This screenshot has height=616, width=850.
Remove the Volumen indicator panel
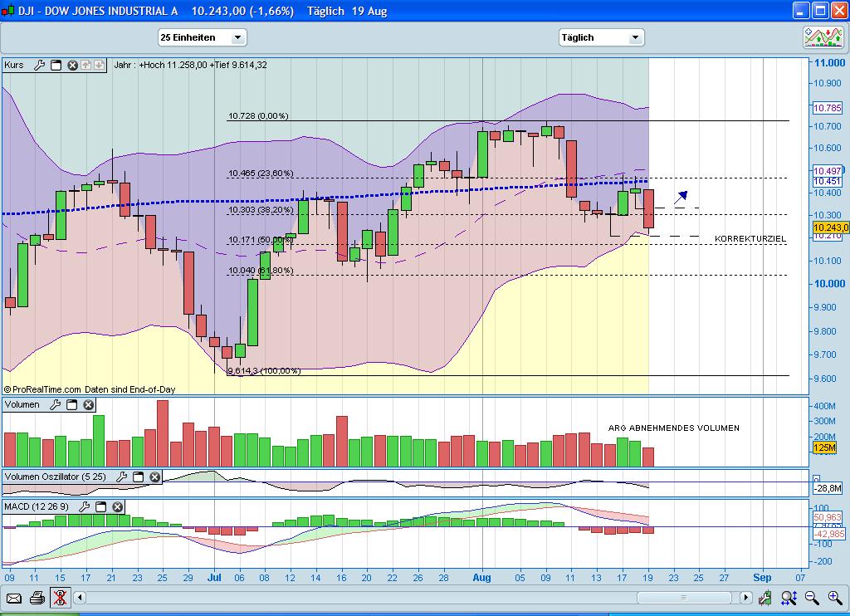[x=89, y=404]
